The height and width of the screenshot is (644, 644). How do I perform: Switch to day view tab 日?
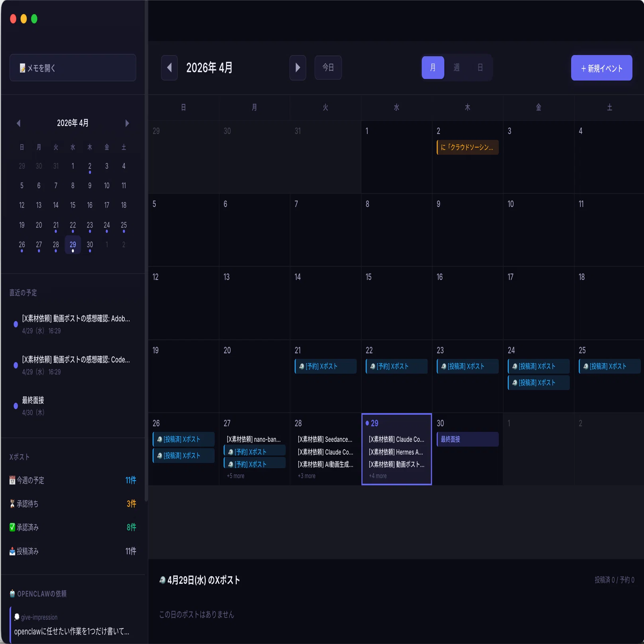480,68
